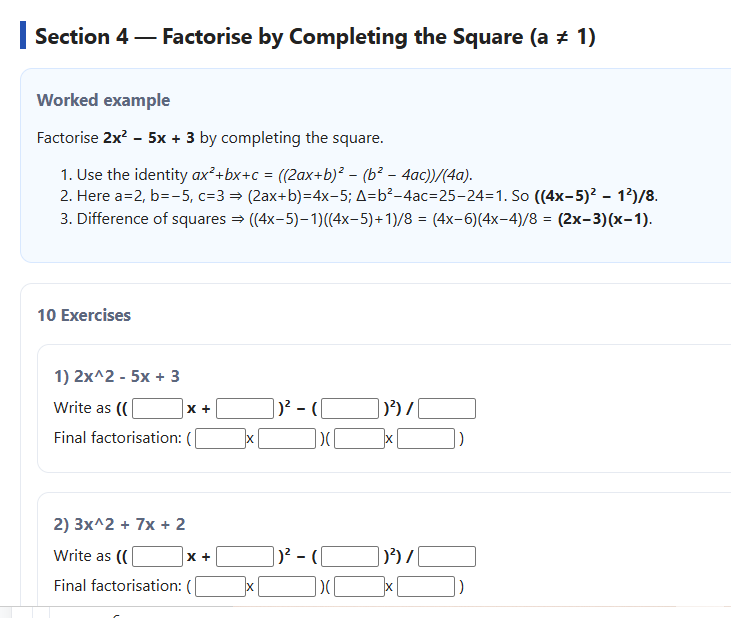Image resolution: width=731 pixels, height=618 pixels.
Task: Click the '10 Exercises' heading
Action: 84,315
